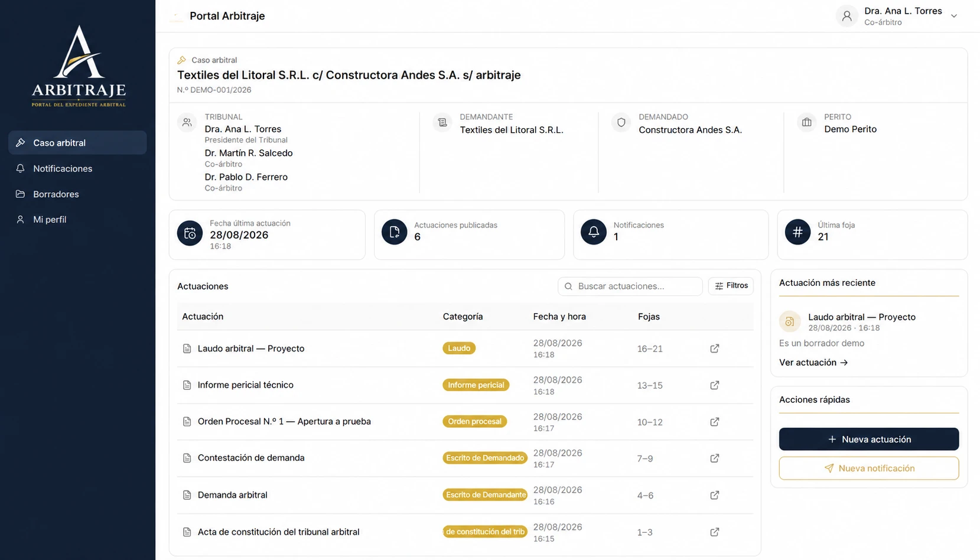Click the Tribunal people icon
The image size is (980, 560).
click(x=187, y=122)
